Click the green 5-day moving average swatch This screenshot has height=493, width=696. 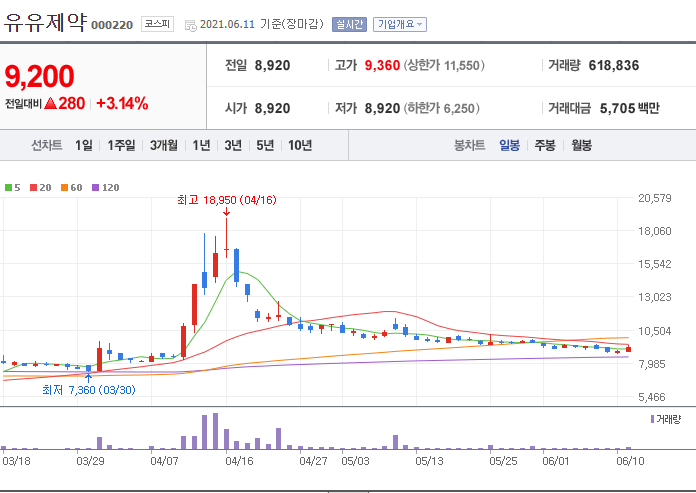click(8, 188)
